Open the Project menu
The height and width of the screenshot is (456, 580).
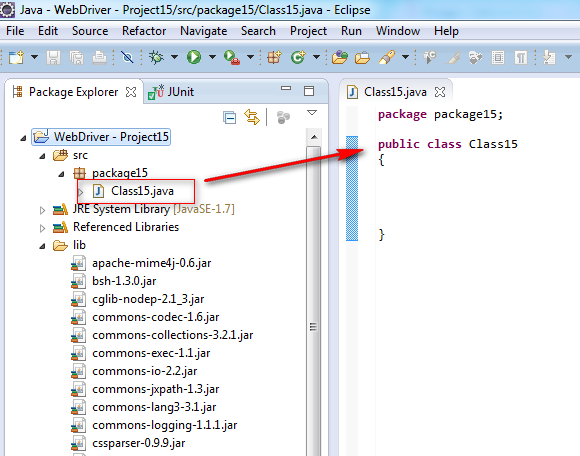coord(308,31)
